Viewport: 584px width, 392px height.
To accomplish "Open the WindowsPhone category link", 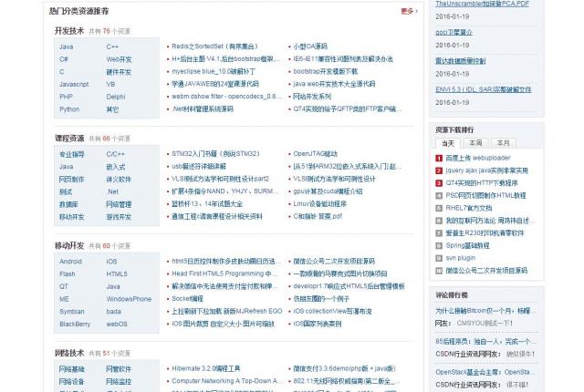I will click(129, 299).
